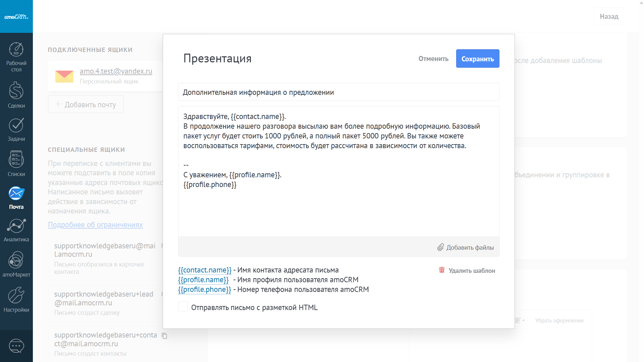
Task: Click trash icon Удалить шаблон
Action: point(442,270)
